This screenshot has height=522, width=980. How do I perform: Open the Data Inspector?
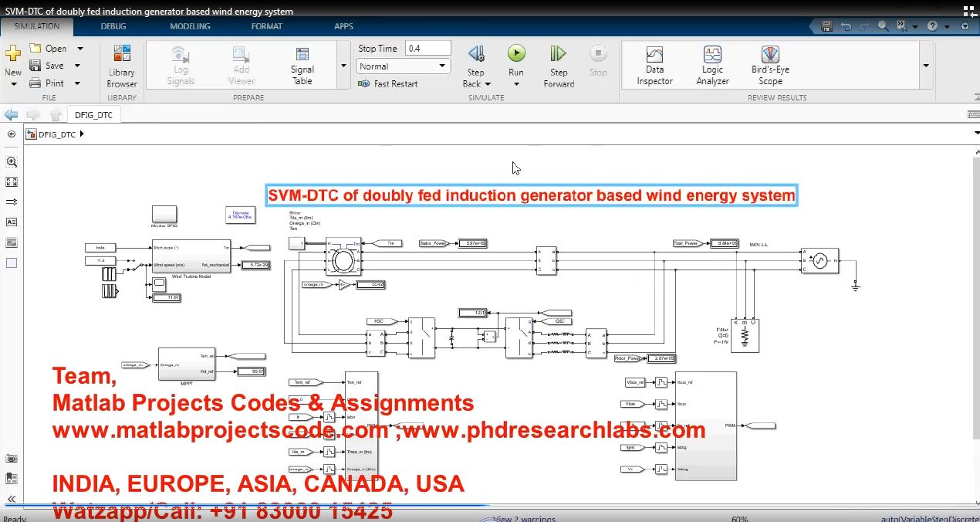click(654, 66)
